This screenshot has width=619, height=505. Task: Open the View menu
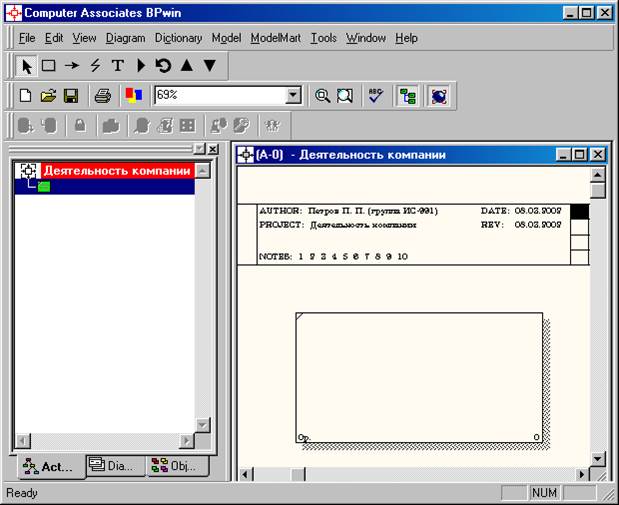pyautogui.click(x=84, y=38)
